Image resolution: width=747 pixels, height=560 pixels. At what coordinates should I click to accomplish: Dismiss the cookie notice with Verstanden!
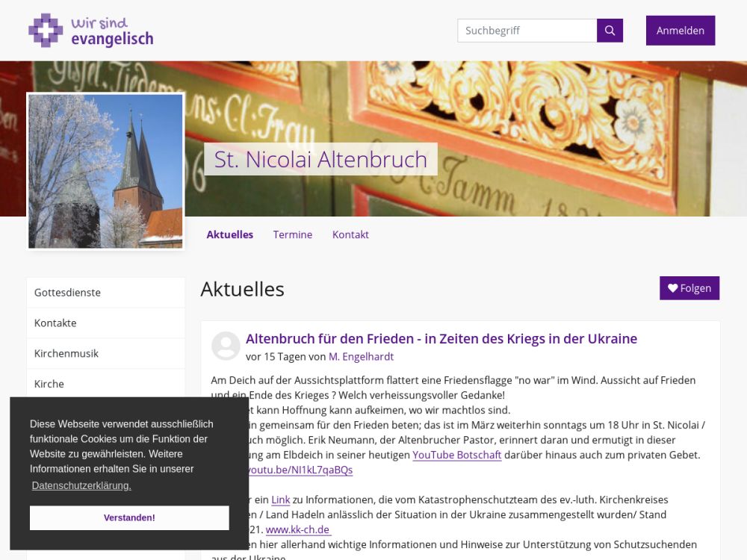(129, 517)
